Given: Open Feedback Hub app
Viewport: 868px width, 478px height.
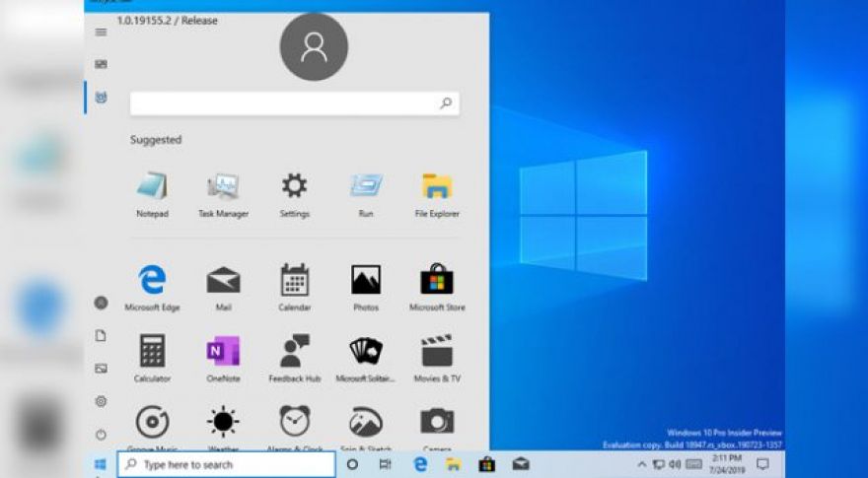Looking at the screenshot, I should [295, 359].
